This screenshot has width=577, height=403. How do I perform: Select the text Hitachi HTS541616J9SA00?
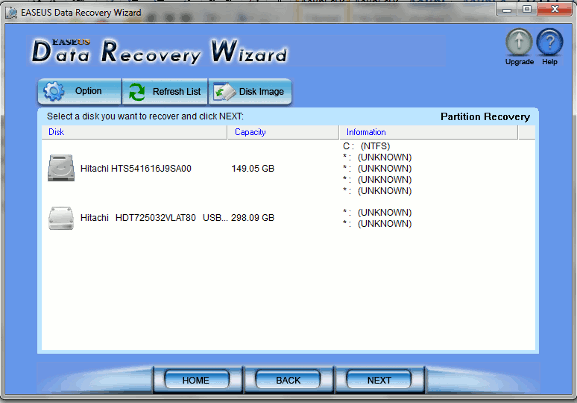tap(136, 169)
